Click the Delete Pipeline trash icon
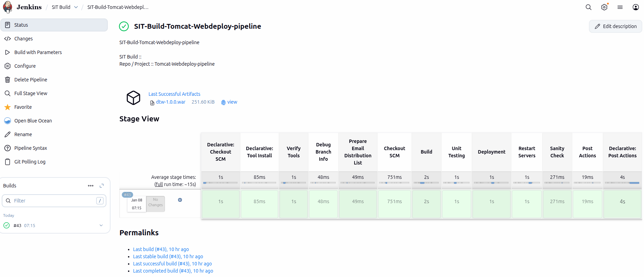 point(8,79)
